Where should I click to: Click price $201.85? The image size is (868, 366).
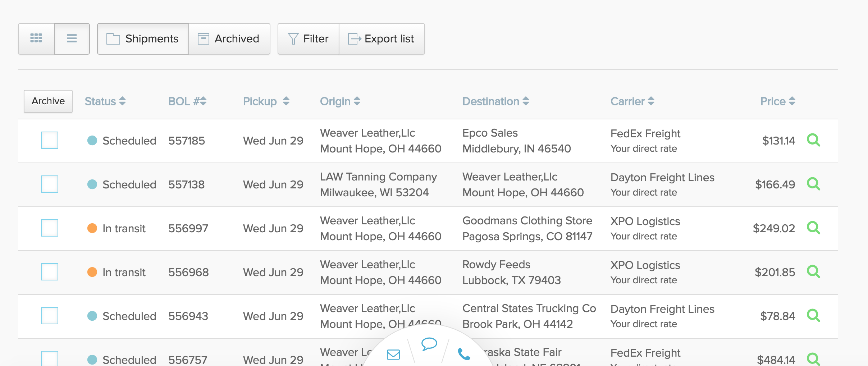pos(775,272)
